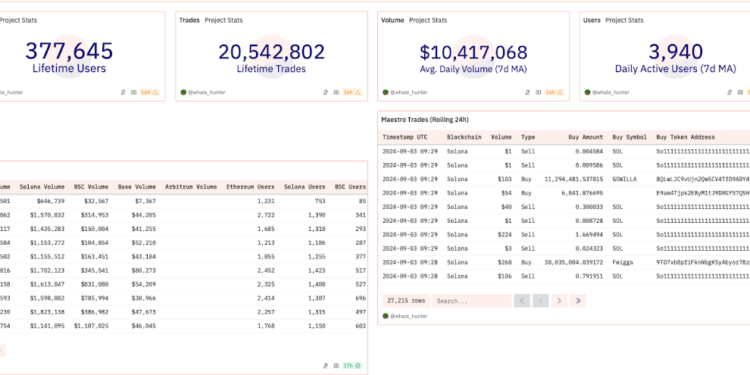Select the $1,107,025 BSC Volume cell
This screenshot has width=750, height=375.
[x=91, y=327]
